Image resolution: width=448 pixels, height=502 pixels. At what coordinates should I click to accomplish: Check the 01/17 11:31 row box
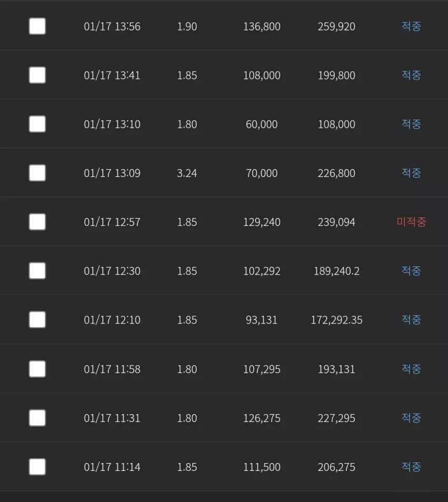(37, 418)
